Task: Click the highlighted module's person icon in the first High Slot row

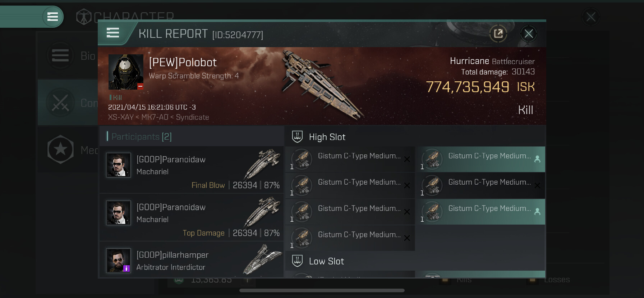Action: (537, 159)
